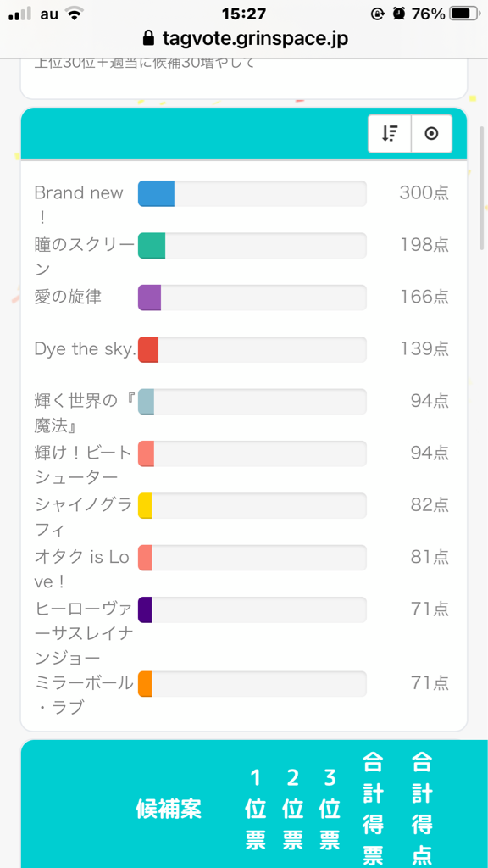Select the シャイノグラフィ entry label
The height and width of the screenshot is (868, 488).
coord(83,517)
